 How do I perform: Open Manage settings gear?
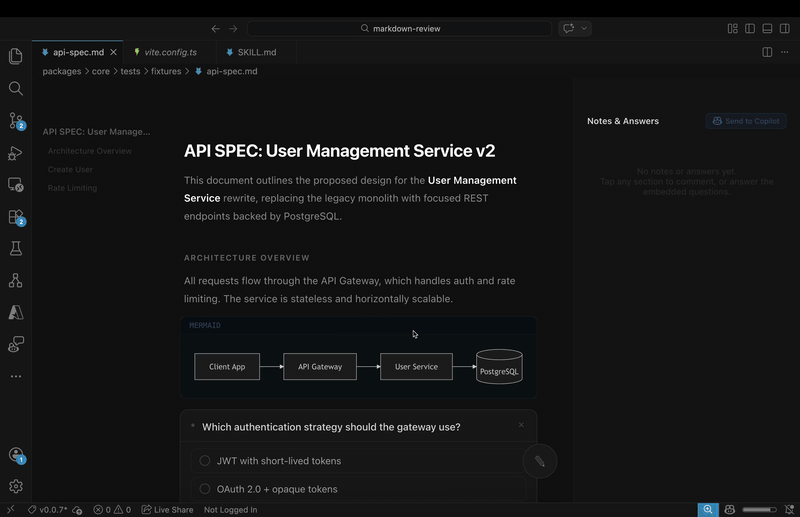click(x=16, y=486)
